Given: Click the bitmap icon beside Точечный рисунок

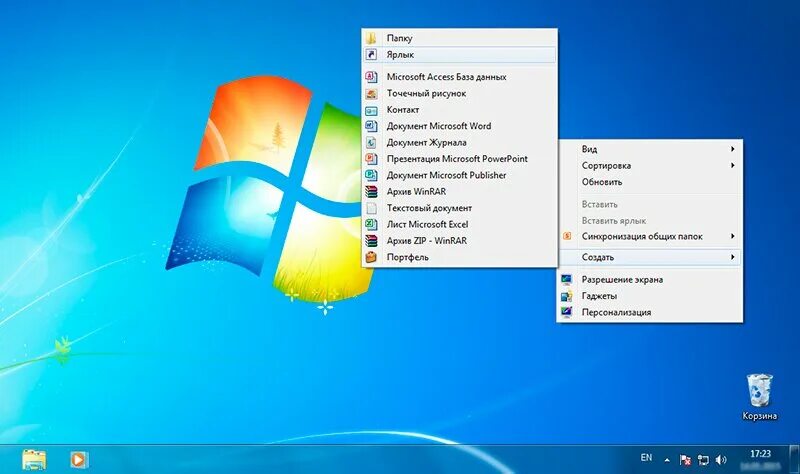Looking at the screenshot, I should point(371,93).
